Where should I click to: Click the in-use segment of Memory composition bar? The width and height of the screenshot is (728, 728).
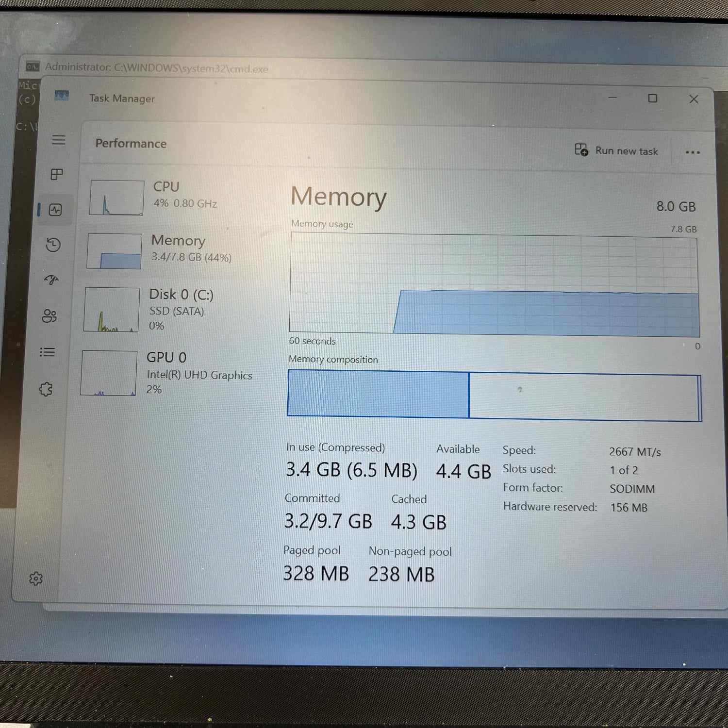click(378, 394)
